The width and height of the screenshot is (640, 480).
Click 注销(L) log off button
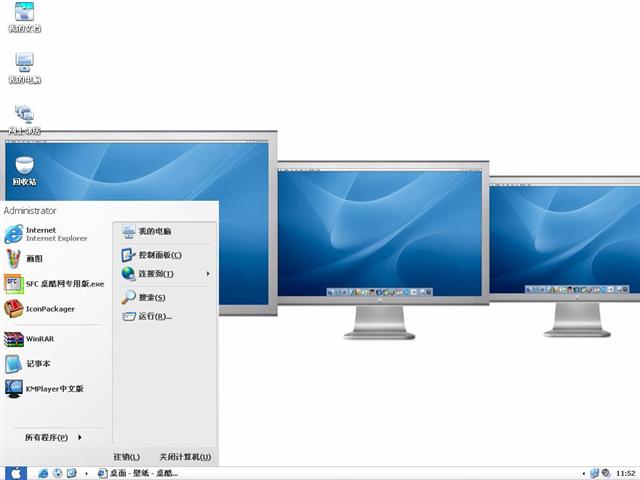127,457
